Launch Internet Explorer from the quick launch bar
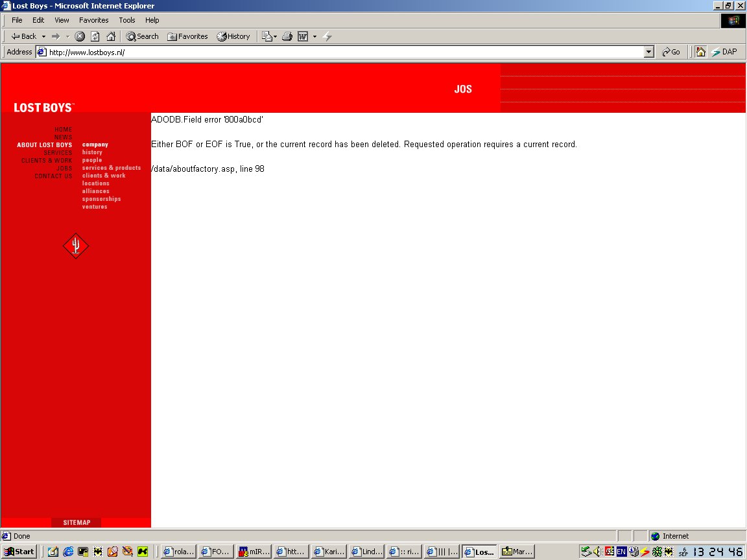This screenshot has height=560, width=747. pos(68,552)
